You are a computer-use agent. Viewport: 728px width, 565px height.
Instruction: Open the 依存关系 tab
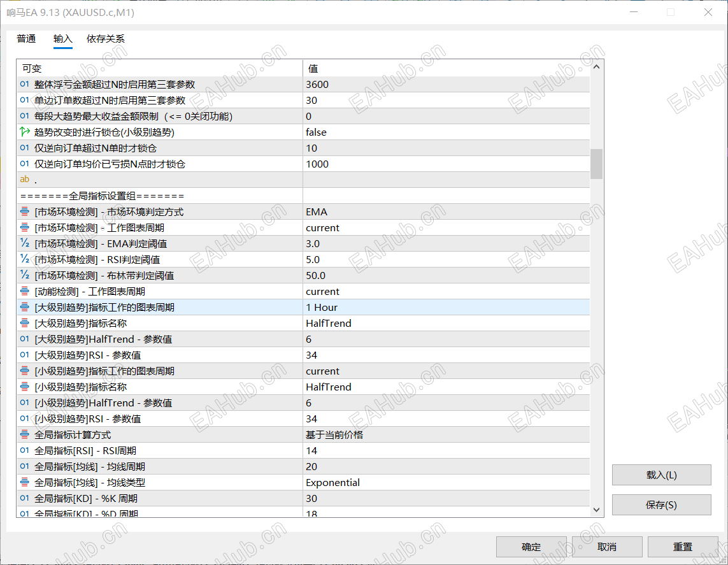click(x=105, y=38)
